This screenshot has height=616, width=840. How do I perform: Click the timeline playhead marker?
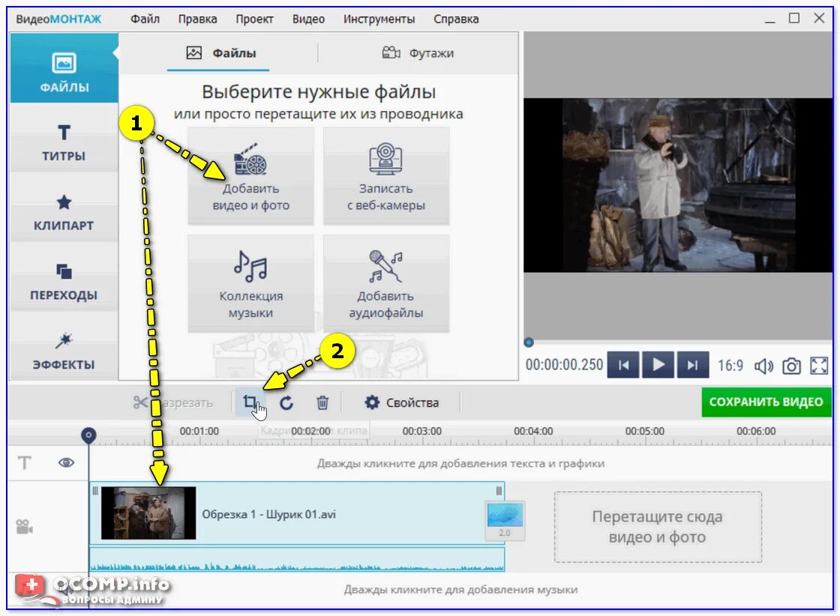88,435
